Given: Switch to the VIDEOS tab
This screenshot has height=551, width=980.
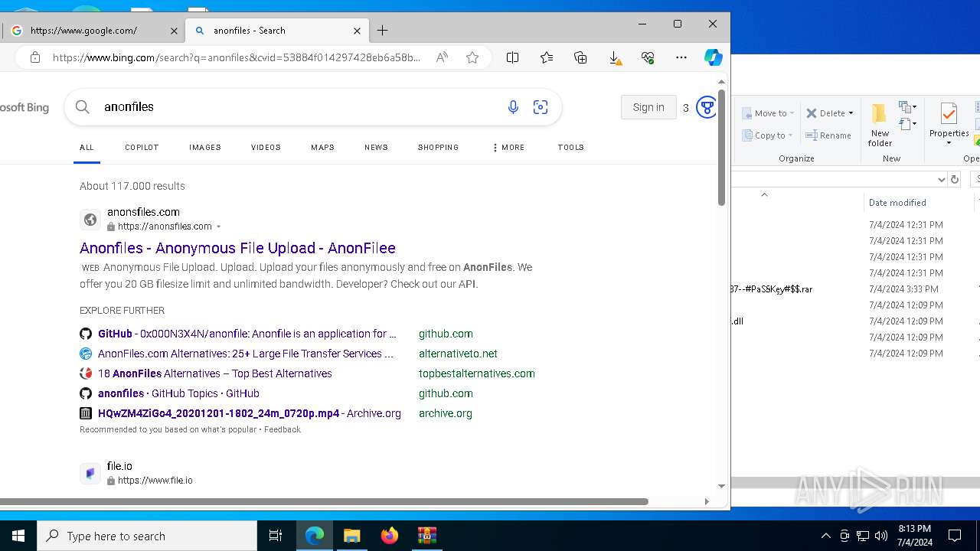Looking at the screenshot, I should tap(266, 147).
